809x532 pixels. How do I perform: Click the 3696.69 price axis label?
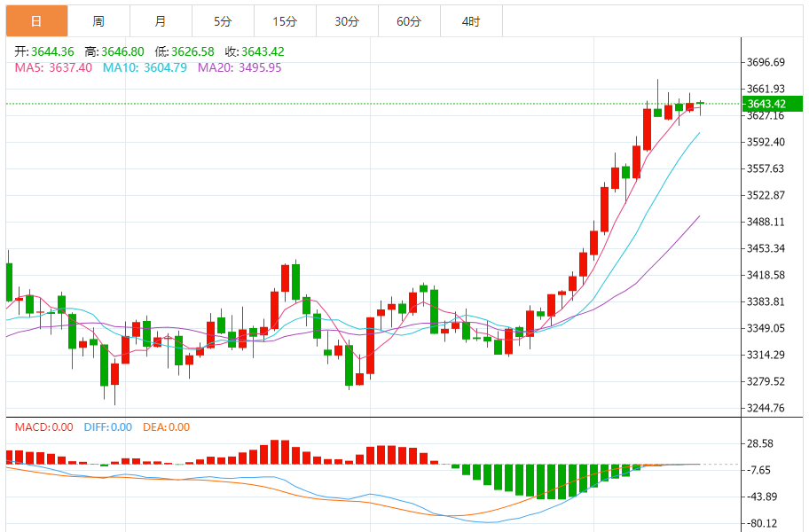click(766, 62)
